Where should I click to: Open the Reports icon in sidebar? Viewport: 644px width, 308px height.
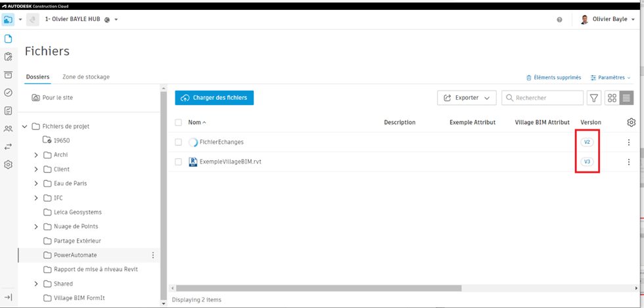click(8, 110)
